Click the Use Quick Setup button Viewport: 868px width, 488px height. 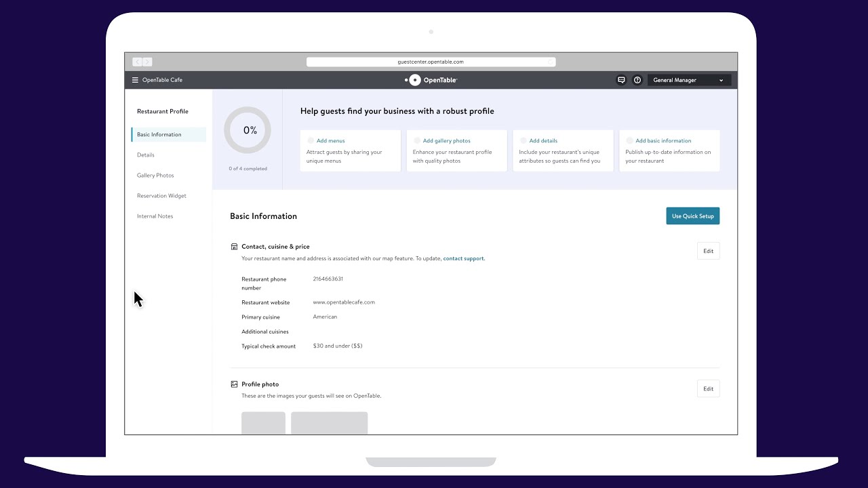693,216
